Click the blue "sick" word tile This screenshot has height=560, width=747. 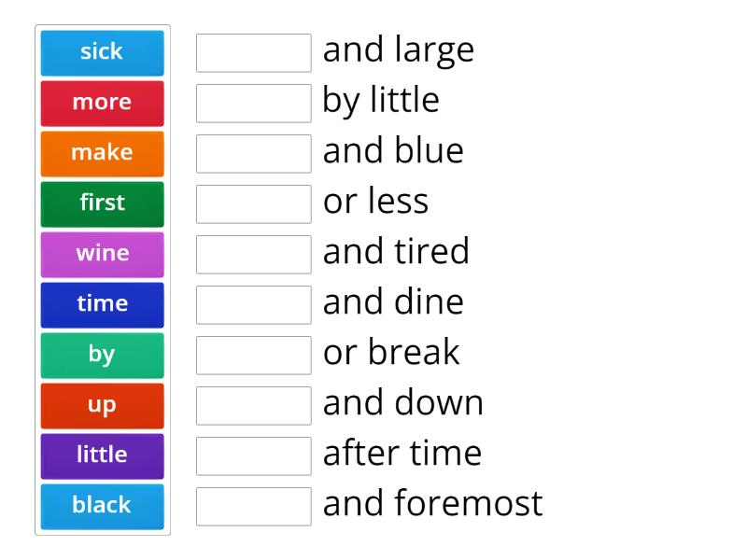coord(102,52)
